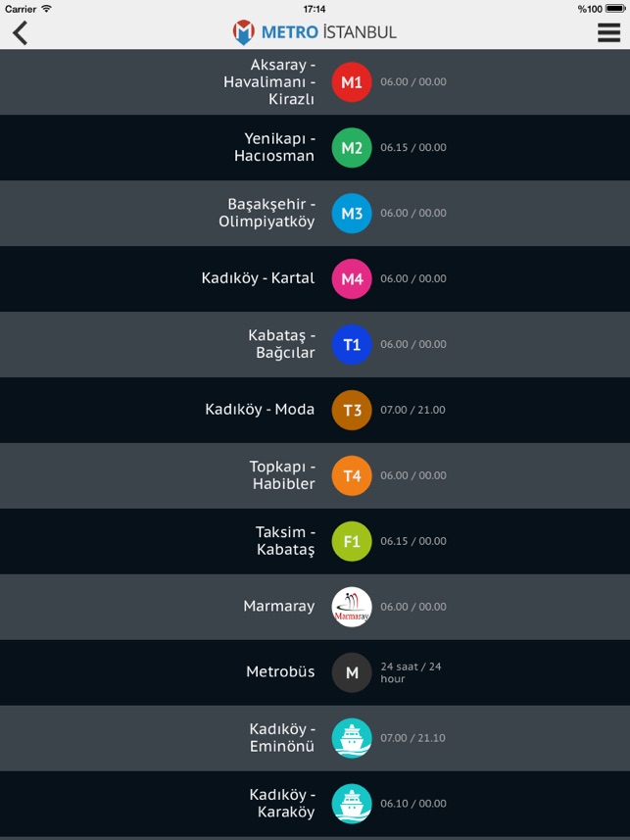630x840 pixels.
Task: Tap the Kadıköy - Karaköy ferry icon
Action: pyautogui.click(x=352, y=804)
